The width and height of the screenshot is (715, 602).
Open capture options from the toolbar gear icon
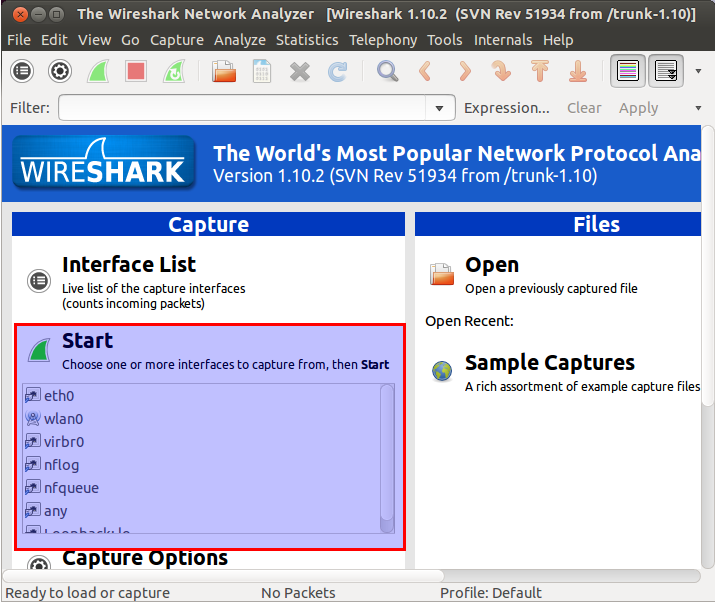click(x=60, y=71)
